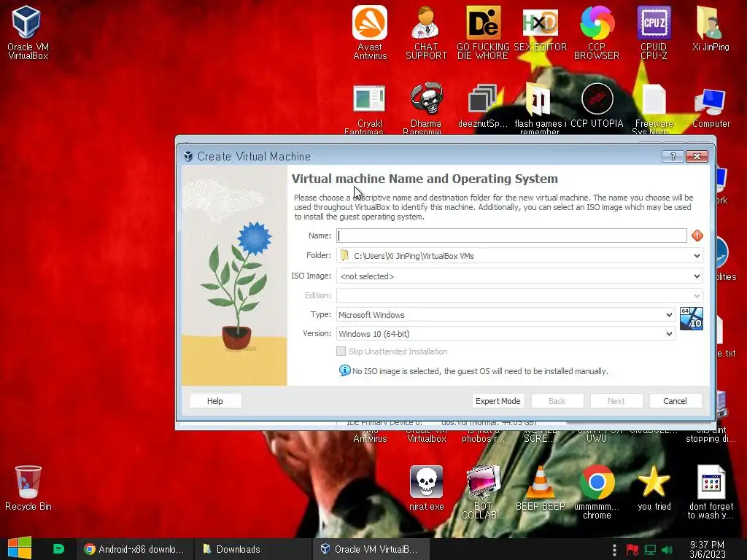Open the volume speaker tray icon

tap(667, 550)
